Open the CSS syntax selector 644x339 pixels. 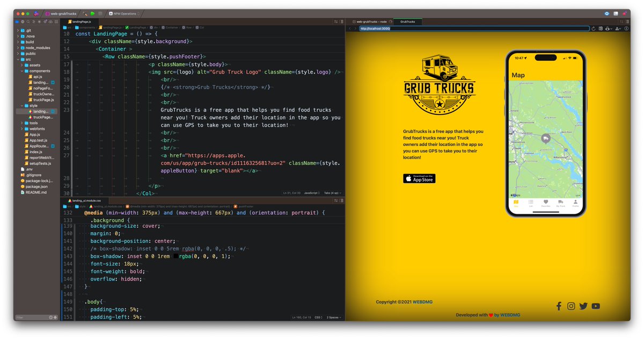pos(318,318)
